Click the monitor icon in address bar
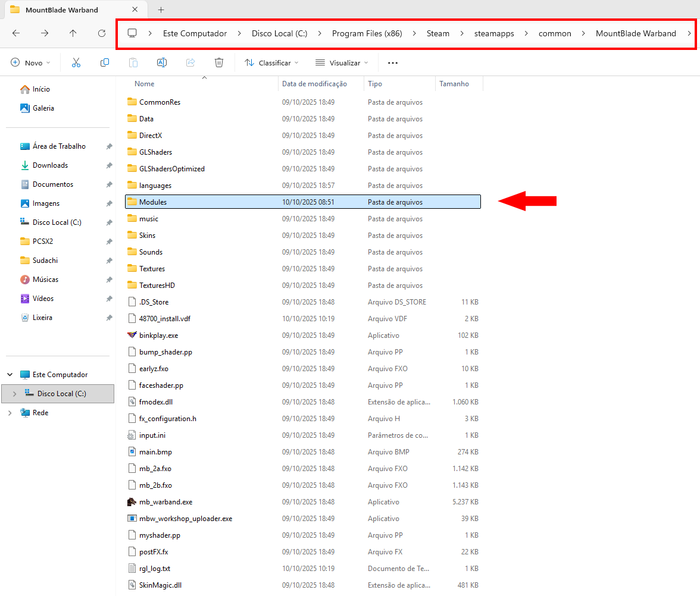 [x=132, y=33]
